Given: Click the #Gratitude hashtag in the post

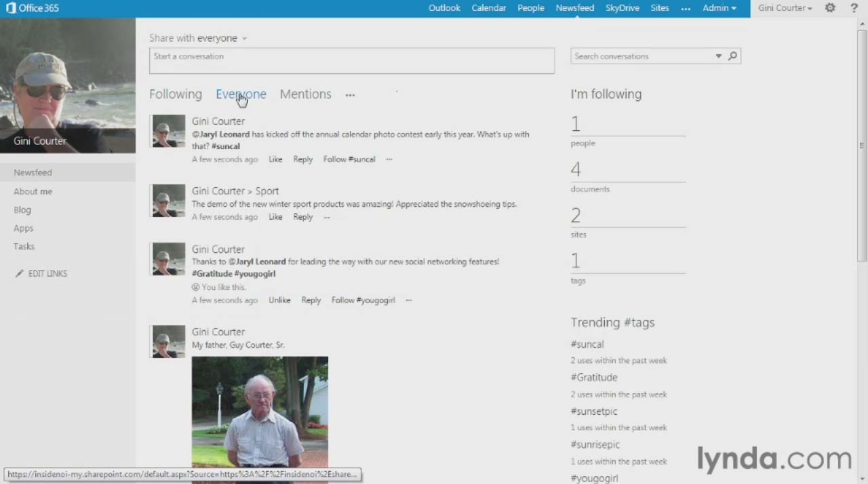Looking at the screenshot, I should 212,274.
